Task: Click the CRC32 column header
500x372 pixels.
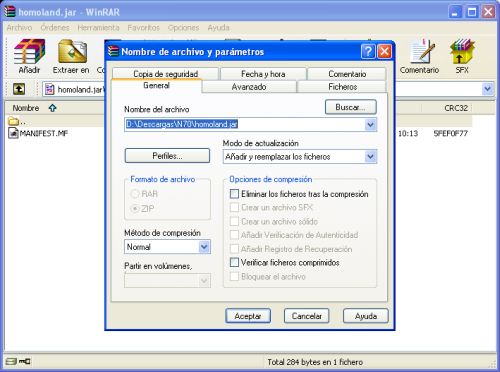Action: pos(456,108)
